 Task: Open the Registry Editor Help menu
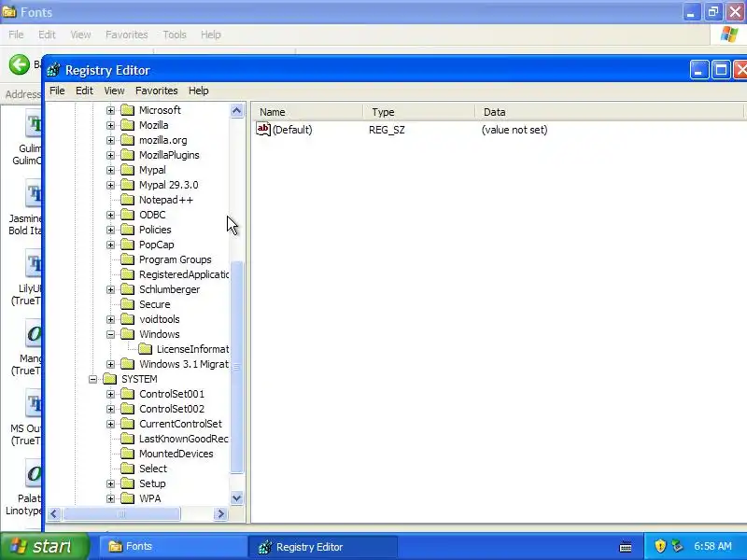pos(199,91)
